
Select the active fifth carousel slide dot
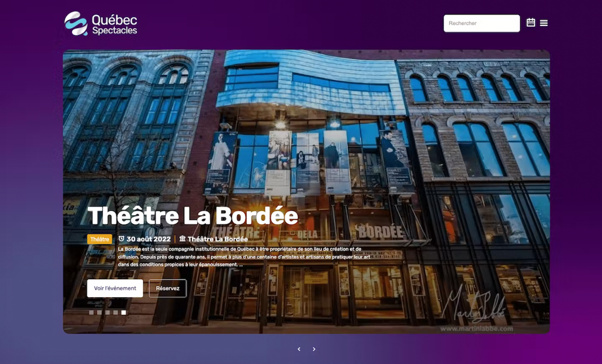tap(123, 312)
